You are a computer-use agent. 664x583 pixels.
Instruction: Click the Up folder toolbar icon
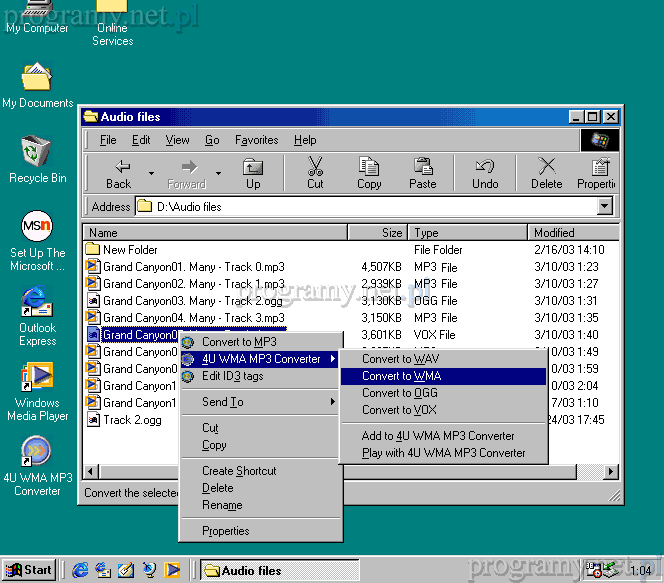click(x=253, y=167)
